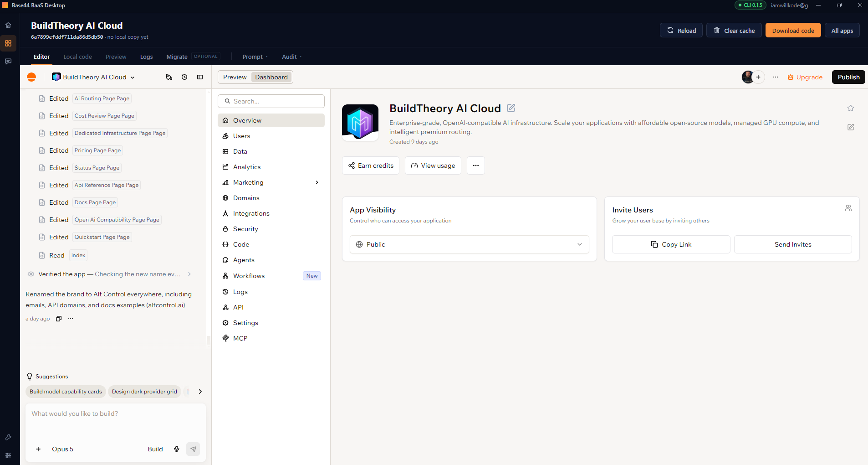Click the Send Invites button

point(793,244)
